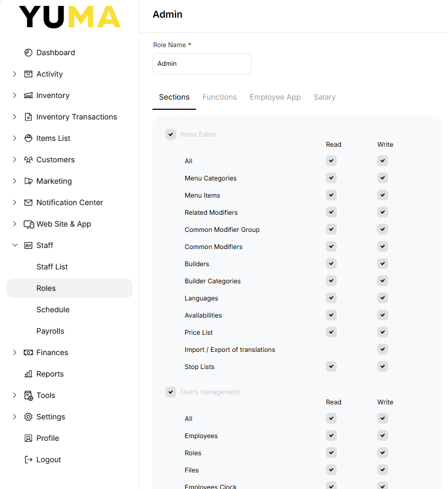Open the Employee App tab
448x489 pixels.
275,97
